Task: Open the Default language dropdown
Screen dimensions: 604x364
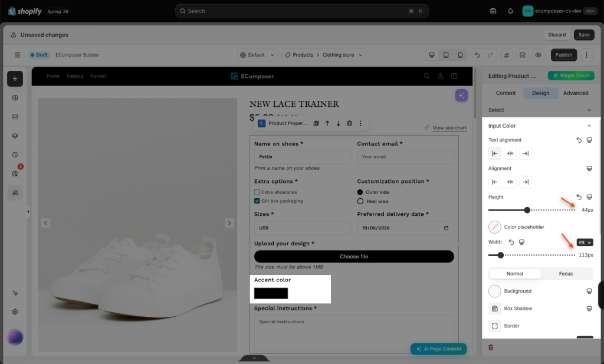Action: 258,55
